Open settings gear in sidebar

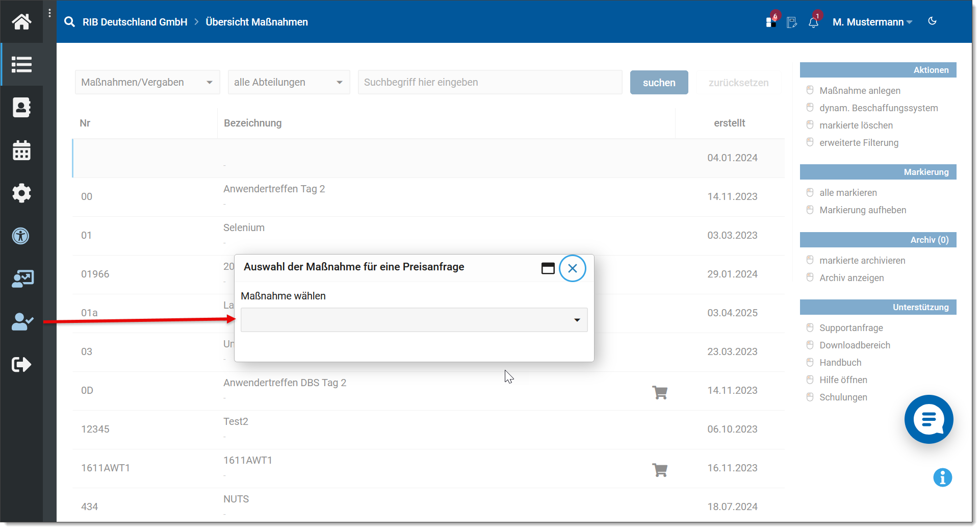tap(21, 193)
